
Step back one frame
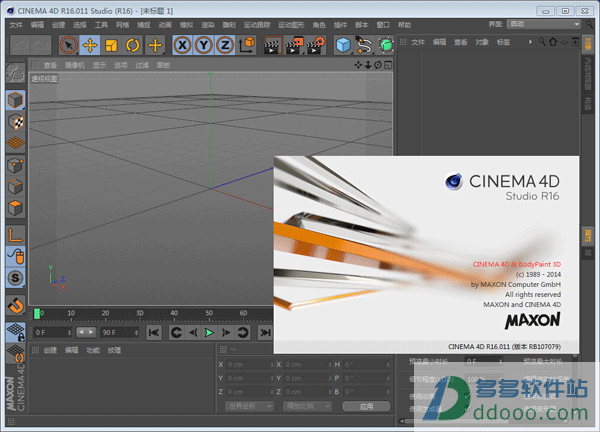click(x=193, y=333)
